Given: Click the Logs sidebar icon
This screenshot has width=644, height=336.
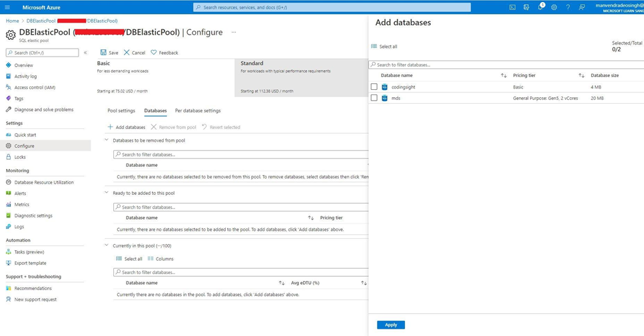Looking at the screenshot, I should coord(9,226).
